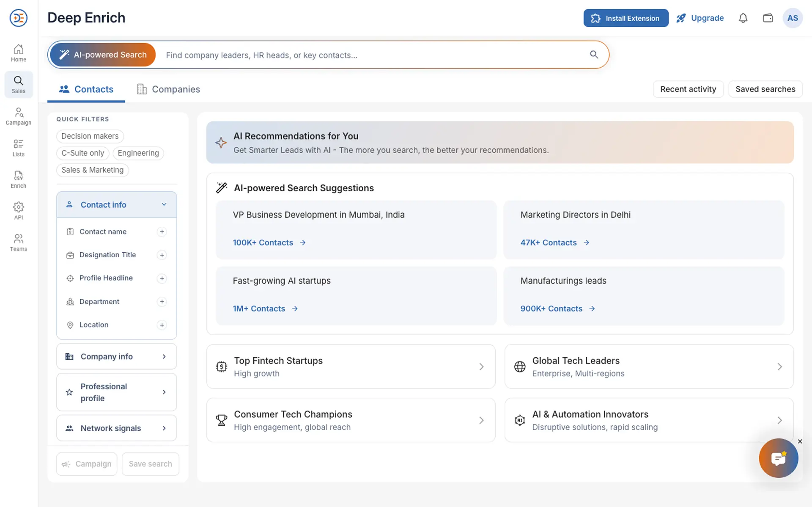Open Saved searches

click(x=765, y=89)
